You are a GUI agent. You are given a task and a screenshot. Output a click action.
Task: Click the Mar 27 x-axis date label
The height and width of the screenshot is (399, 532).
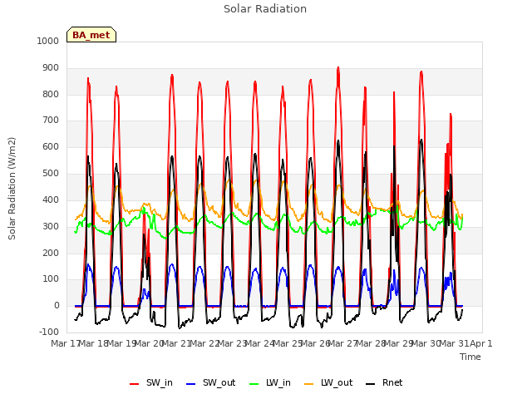tap(342, 343)
